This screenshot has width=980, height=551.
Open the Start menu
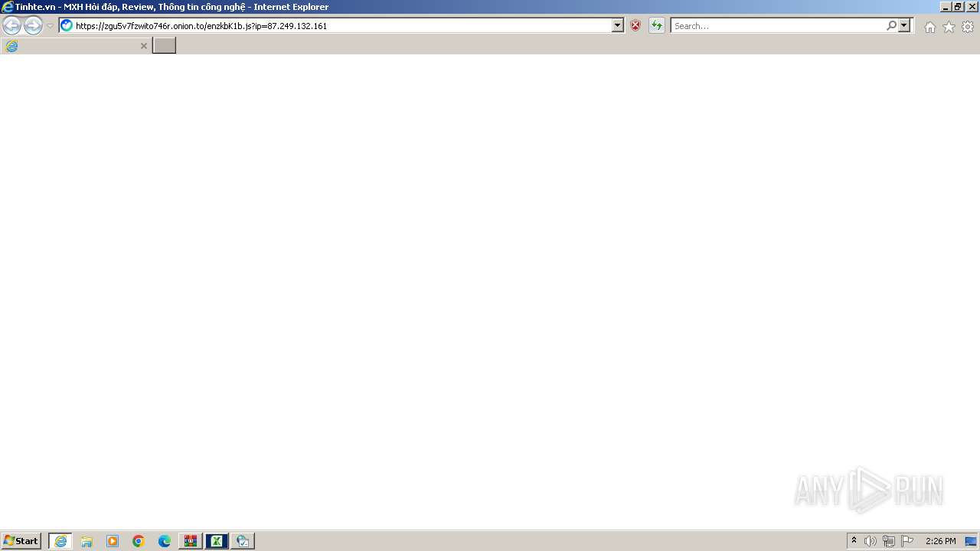21,541
